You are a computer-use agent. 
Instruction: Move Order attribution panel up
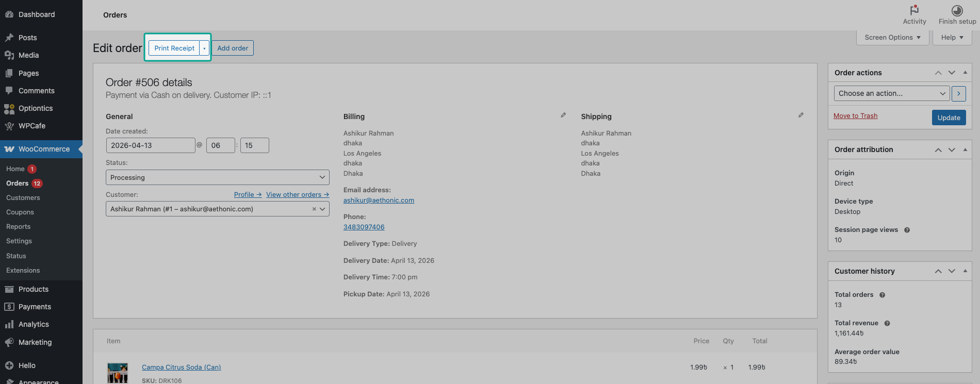(938, 149)
